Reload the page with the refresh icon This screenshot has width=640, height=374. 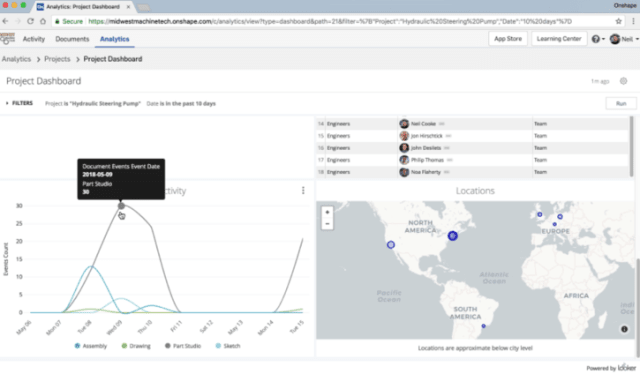(x=30, y=21)
